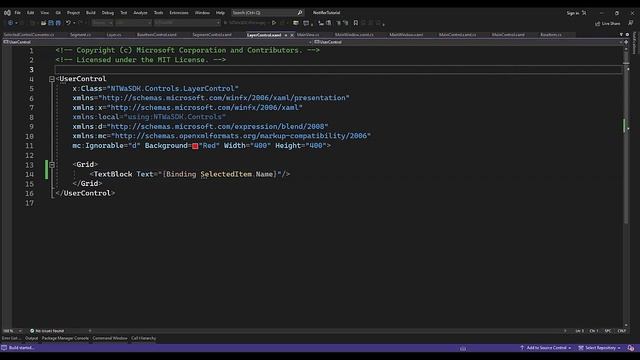Open the solution platform dropdown

tap(133, 23)
